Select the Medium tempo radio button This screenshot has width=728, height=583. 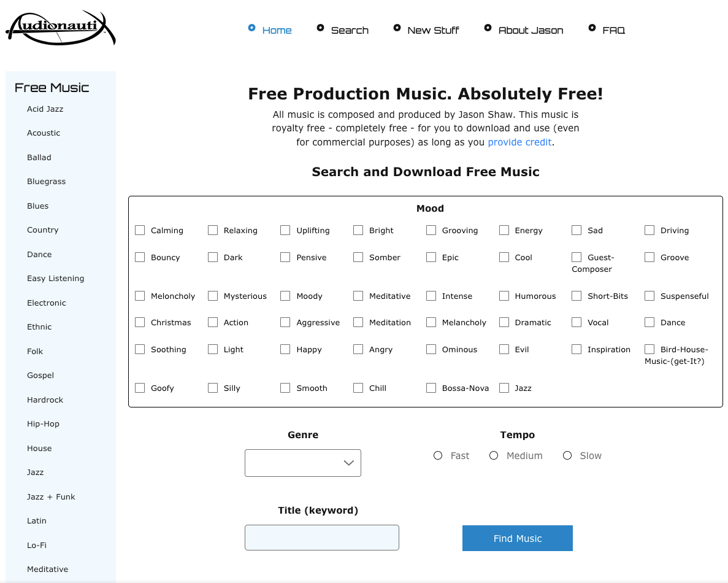pyautogui.click(x=494, y=455)
